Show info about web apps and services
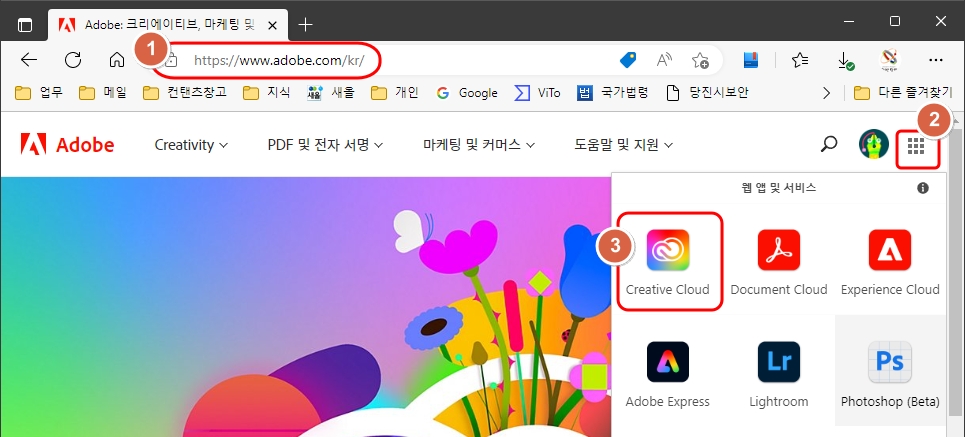 tap(923, 188)
